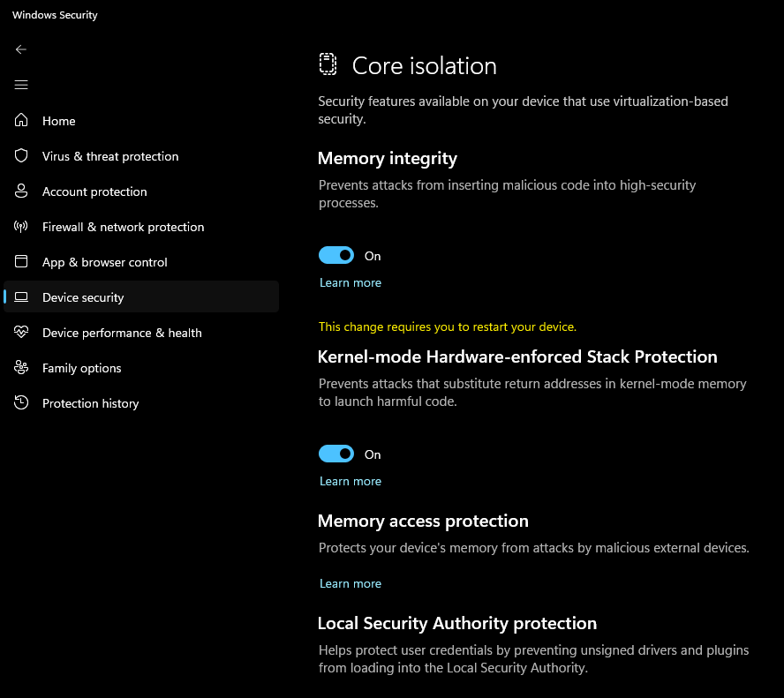Turn off Kernel-mode Hardware-enforced Stack Protection
The height and width of the screenshot is (698, 784).
(x=335, y=454)
